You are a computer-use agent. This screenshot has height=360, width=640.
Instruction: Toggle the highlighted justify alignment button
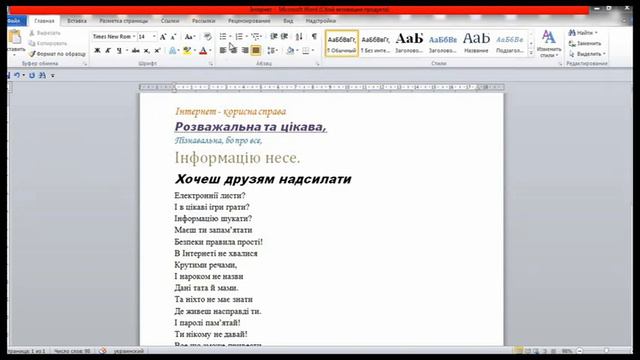tap(256, 51)
